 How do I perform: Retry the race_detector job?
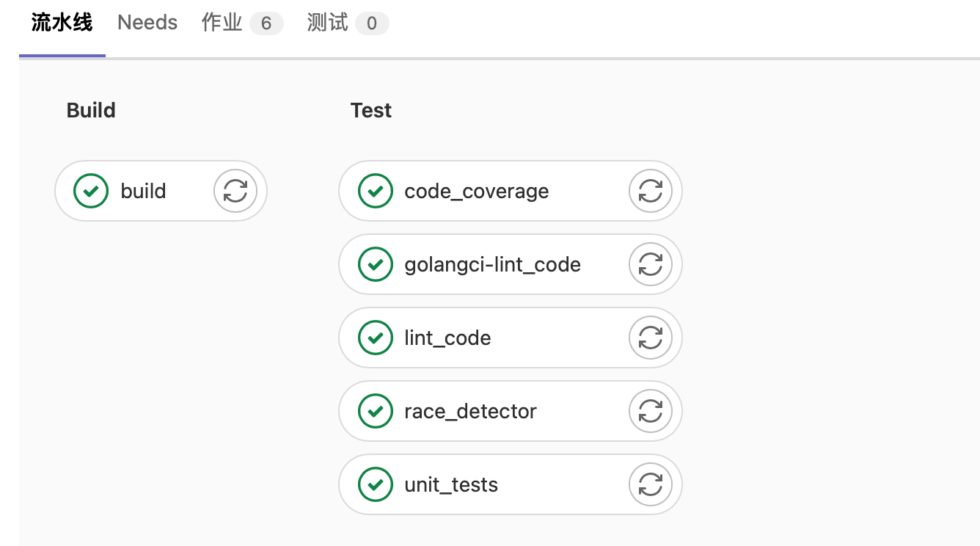point(651,411)
